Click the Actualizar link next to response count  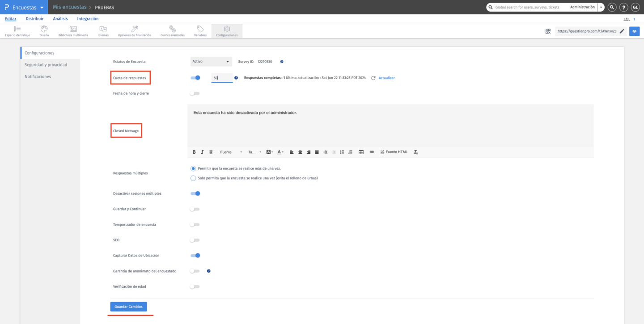click(386, 78)
